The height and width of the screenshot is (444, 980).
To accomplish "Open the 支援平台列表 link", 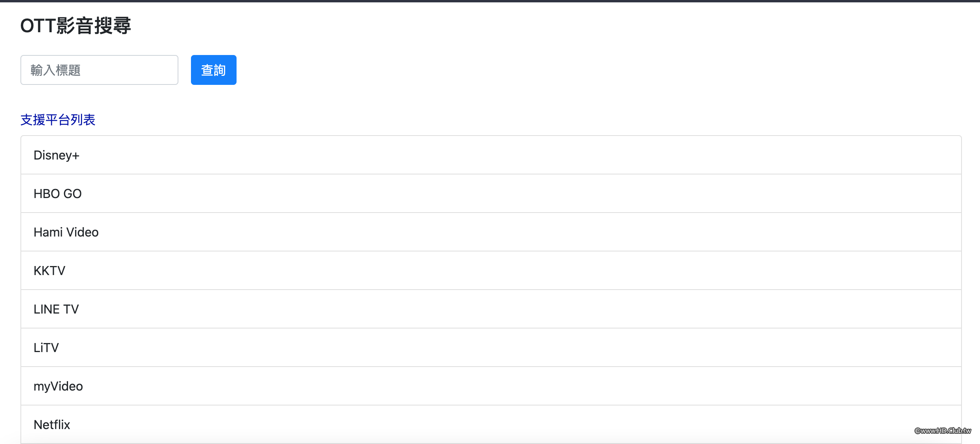I will [x=58, y=120].
